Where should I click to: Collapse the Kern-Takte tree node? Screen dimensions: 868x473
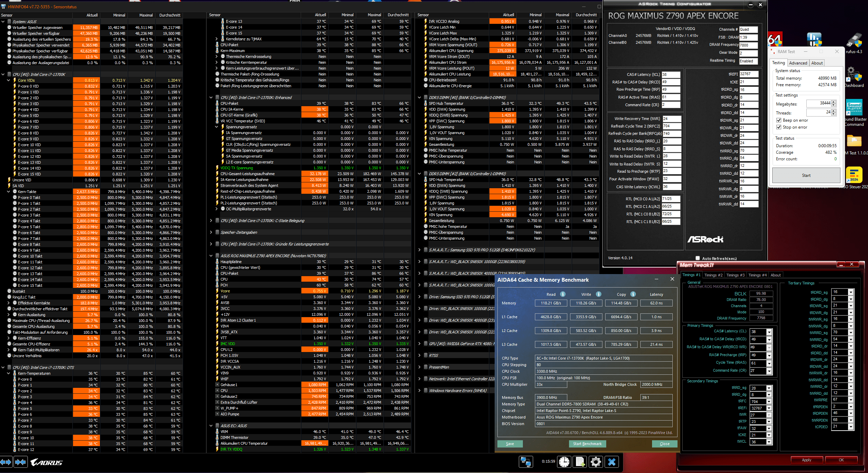click(x=9, y=192)
